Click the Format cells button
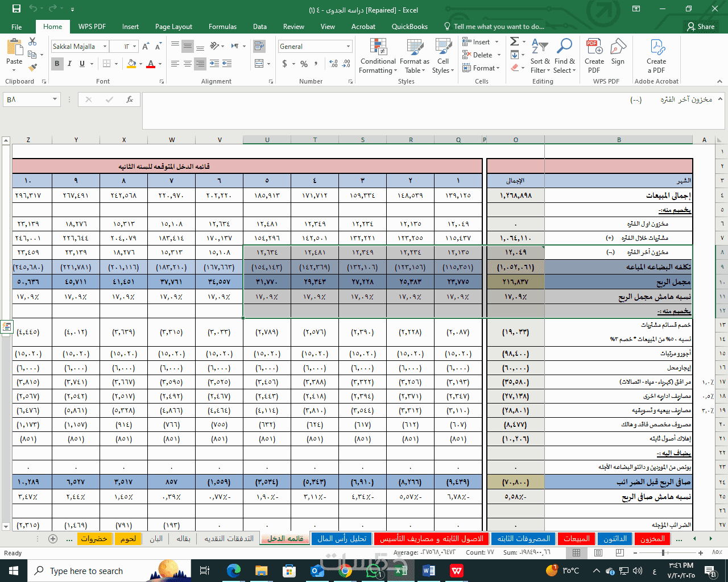This screenshot has width=728, height=582. 481,68
